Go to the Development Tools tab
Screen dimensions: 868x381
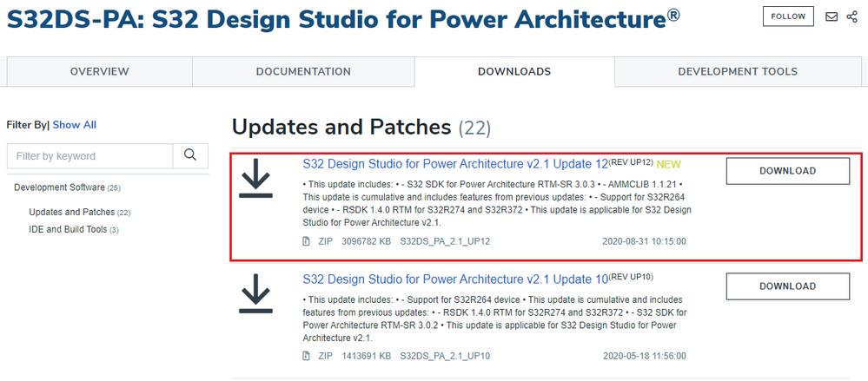pyautogui.click(x=738, y=71)
